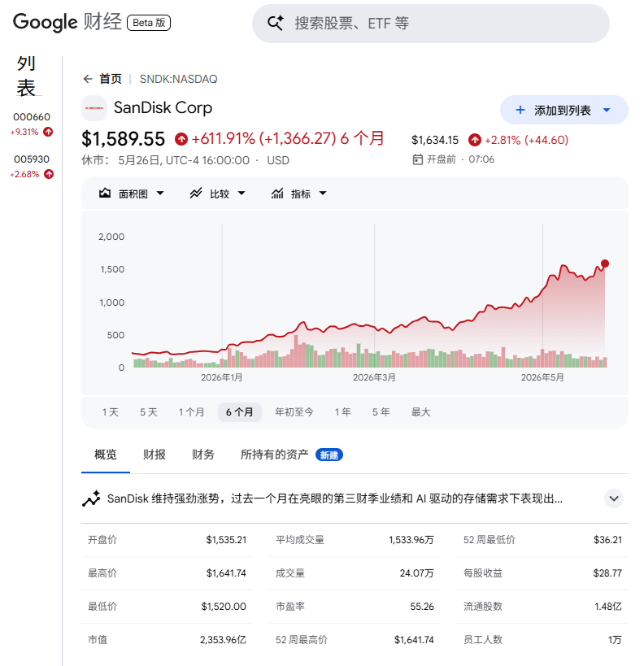
Task: Select the 6 个月 time range
Action: [x=240, y=412]
